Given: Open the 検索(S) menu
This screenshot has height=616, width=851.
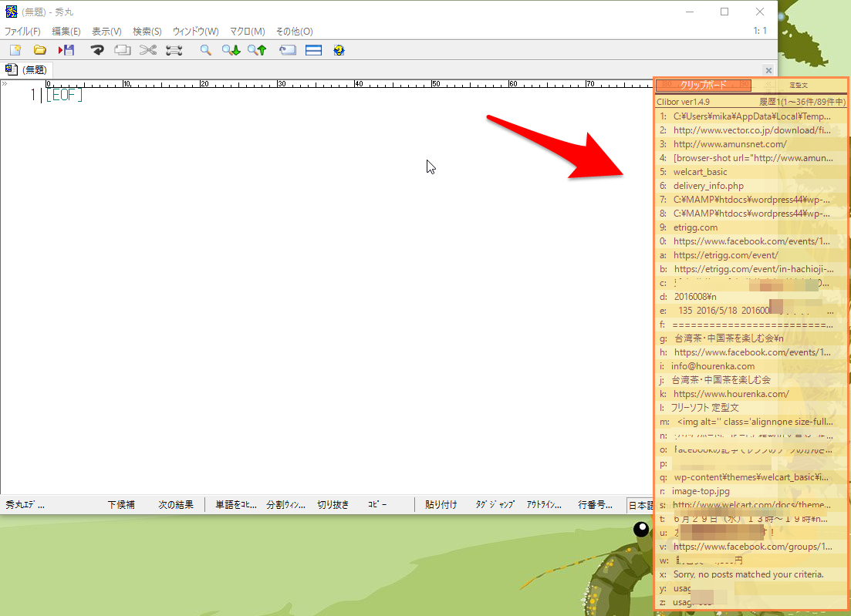Looking at the screenshot, I should 147,32.
